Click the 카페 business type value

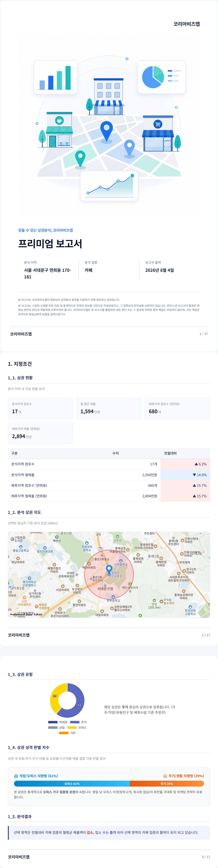tap(89, 270)
